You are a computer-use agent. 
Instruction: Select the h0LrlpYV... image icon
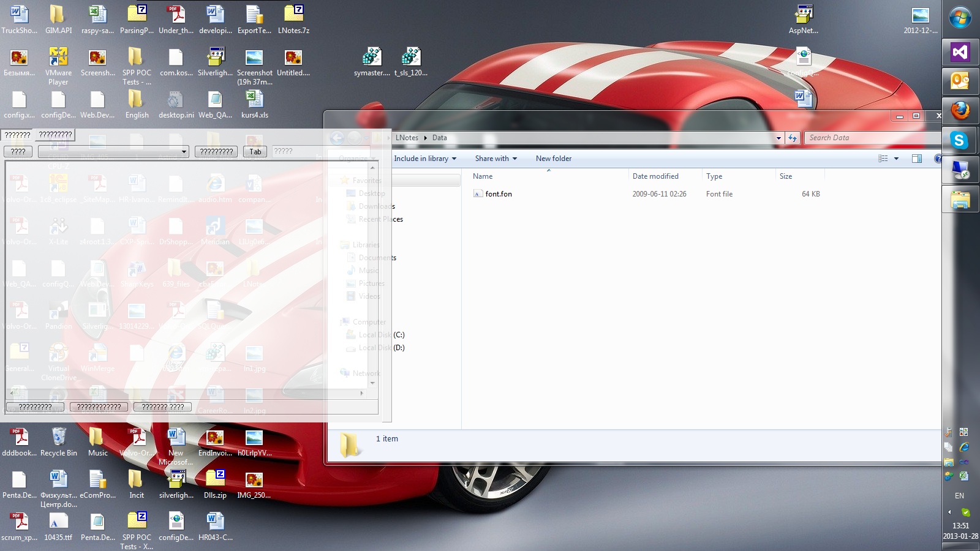tap(254, 442)
